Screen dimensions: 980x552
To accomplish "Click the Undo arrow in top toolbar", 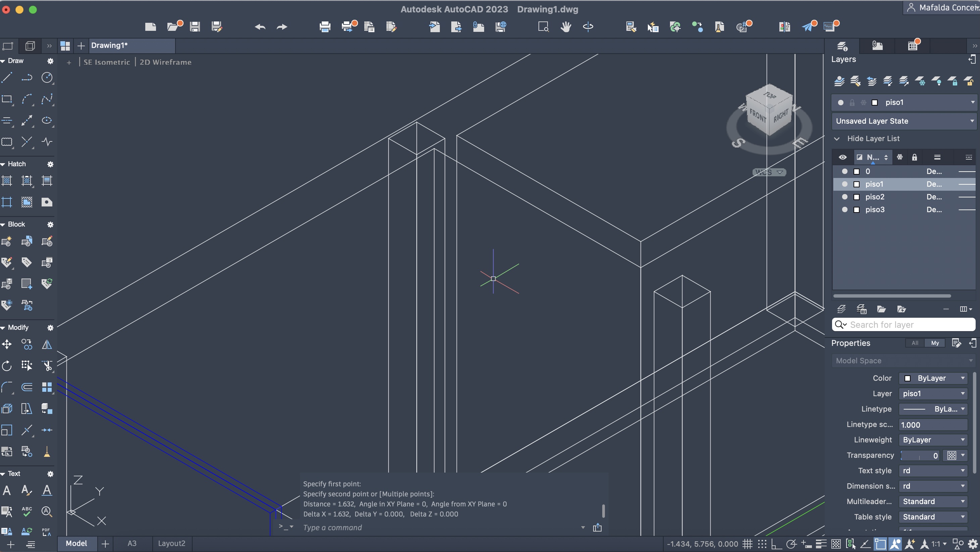I will coord(260,26).
